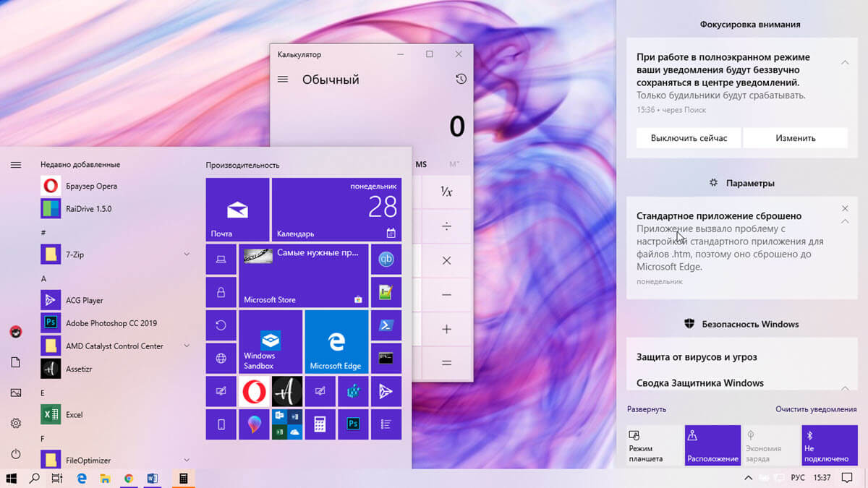Toggle Bluetooth Не подключено quick action
This screenshot has width=868, height=488.
click(x=830, y=445)
